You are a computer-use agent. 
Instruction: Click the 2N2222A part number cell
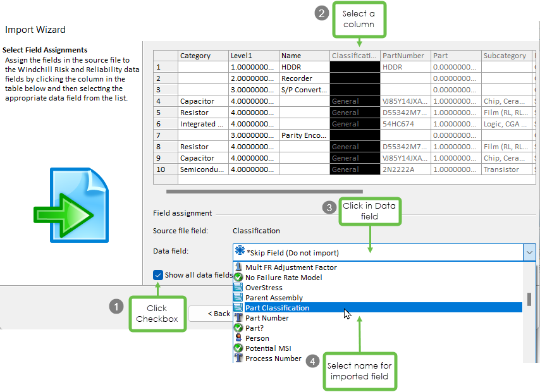pos(405,169)
